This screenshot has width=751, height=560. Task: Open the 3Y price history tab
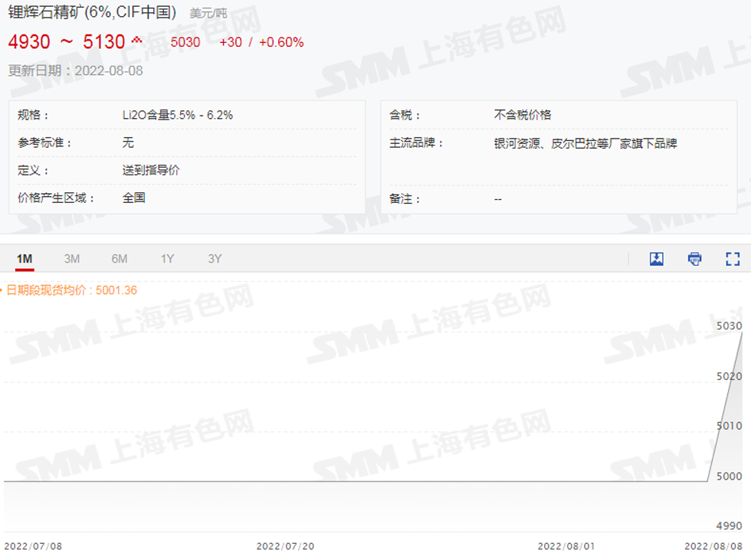(x=215, y=259)
